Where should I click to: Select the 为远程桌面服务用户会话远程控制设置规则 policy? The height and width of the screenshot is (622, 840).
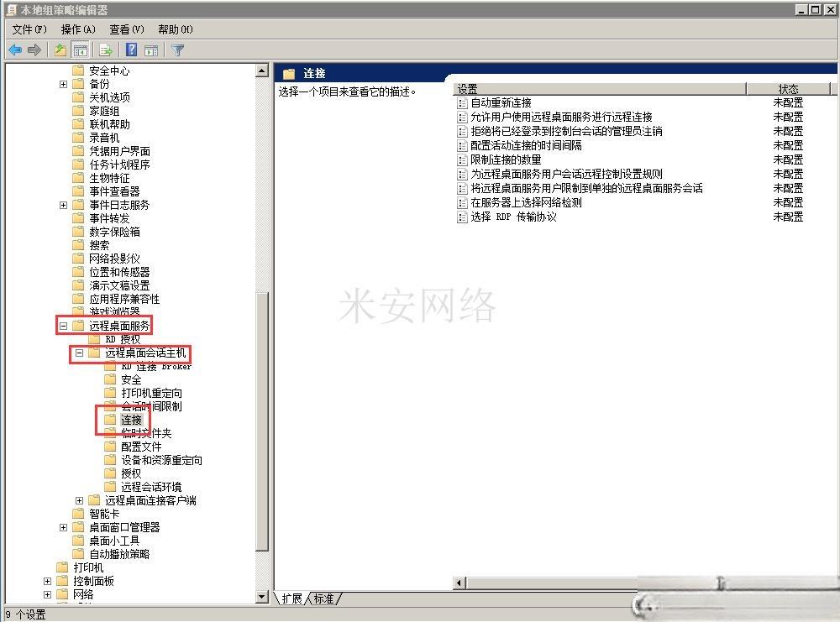[566, 174]
